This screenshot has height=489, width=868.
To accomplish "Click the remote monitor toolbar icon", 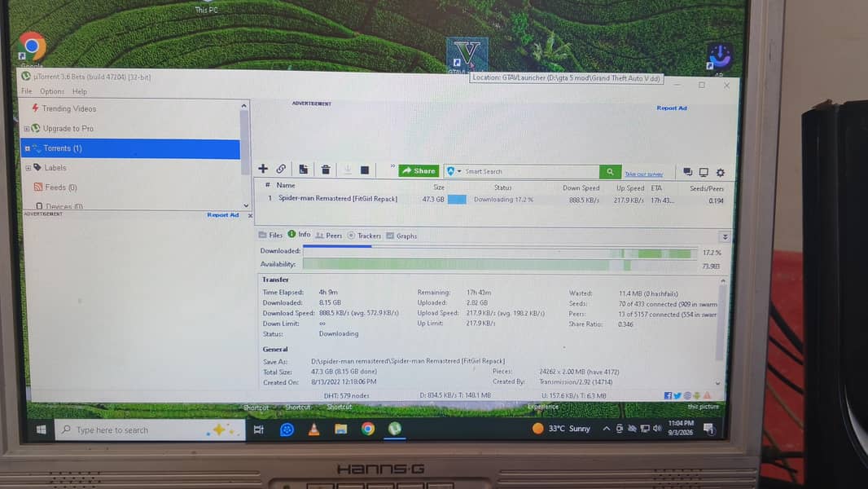I will (704, 172).
